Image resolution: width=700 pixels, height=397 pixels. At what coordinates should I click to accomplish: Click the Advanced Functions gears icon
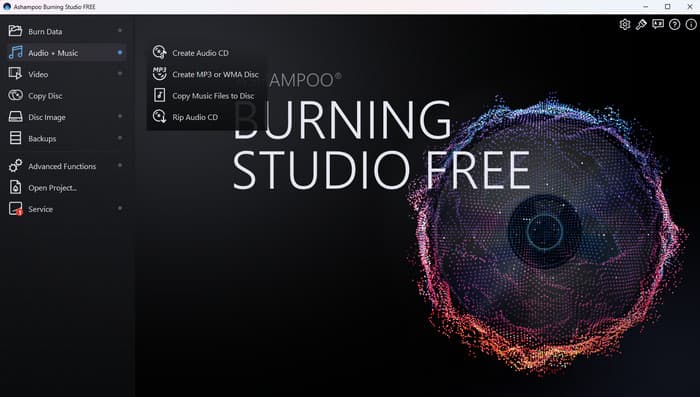[x=15, y=166]
